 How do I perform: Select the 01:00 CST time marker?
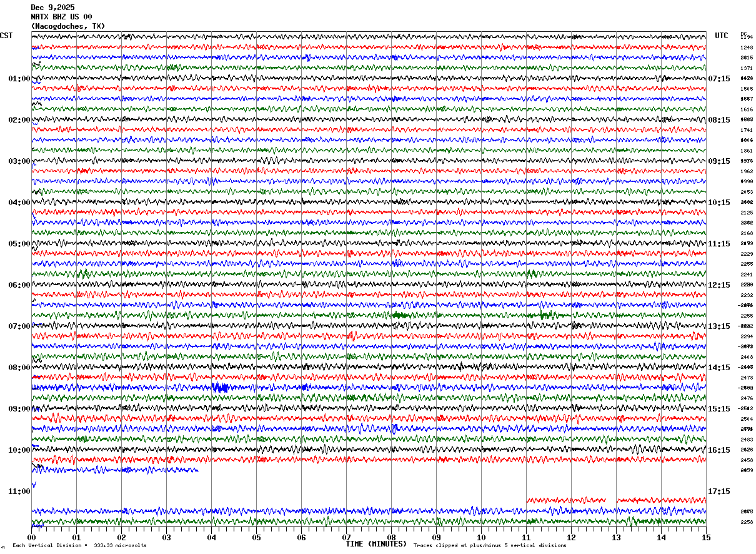coord(19,79)
